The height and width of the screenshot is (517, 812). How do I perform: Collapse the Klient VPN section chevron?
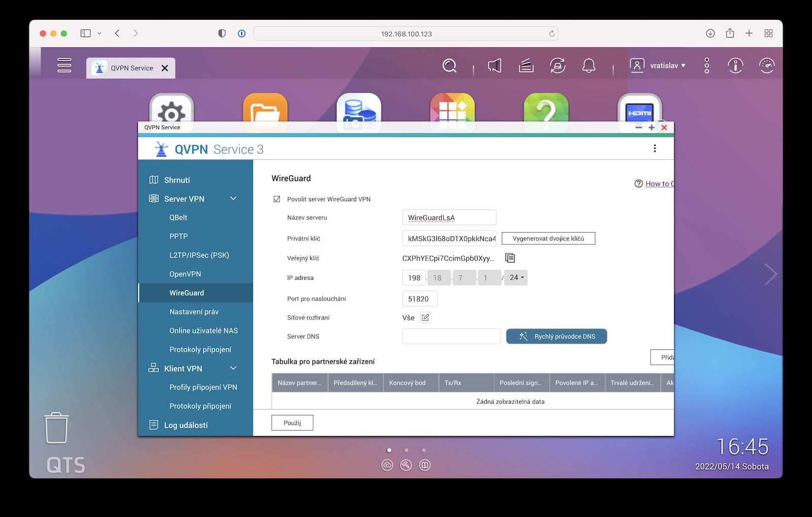(233, 368)
